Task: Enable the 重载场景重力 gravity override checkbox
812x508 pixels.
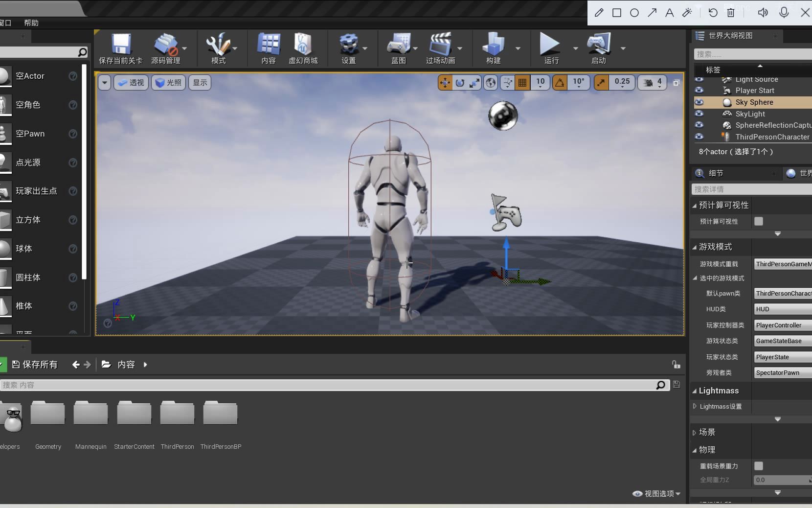Action: click(759, 466)
